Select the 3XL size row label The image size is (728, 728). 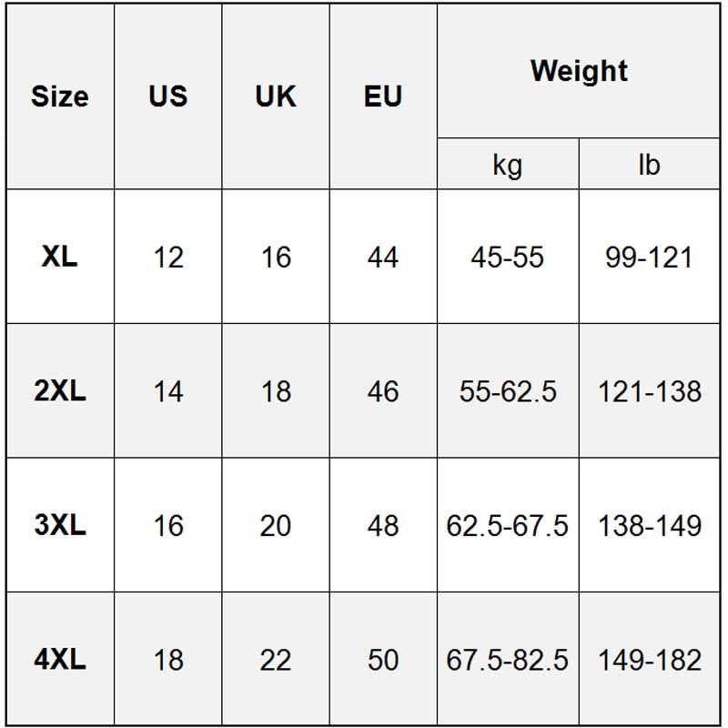(x=60, y=525)
